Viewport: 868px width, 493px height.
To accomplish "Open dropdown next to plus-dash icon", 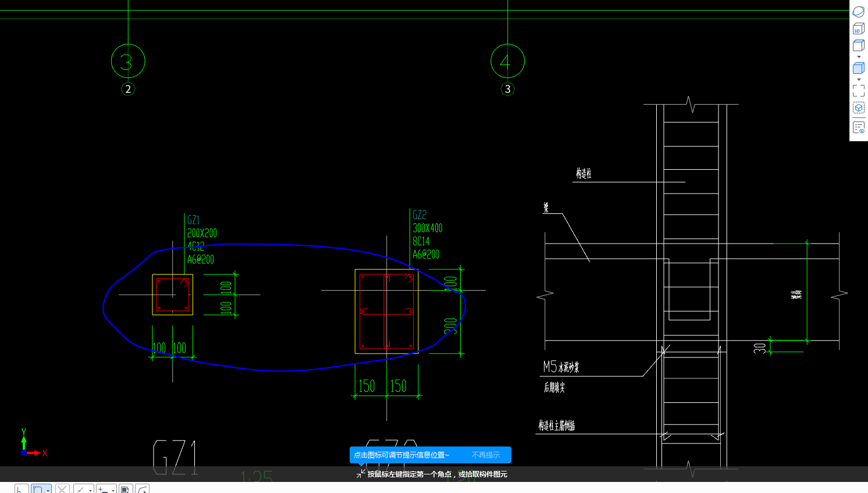I will click(x=113, y=490).
